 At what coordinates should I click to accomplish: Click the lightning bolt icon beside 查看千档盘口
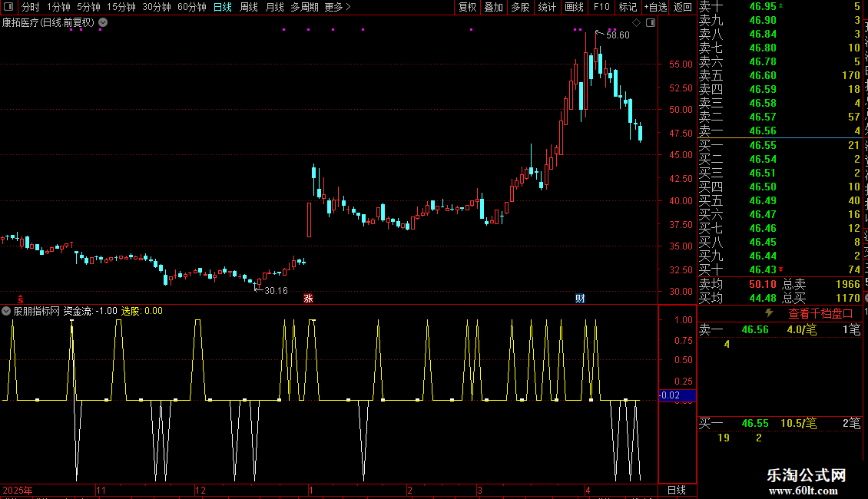pyautogui.click(x=769, y=313)
